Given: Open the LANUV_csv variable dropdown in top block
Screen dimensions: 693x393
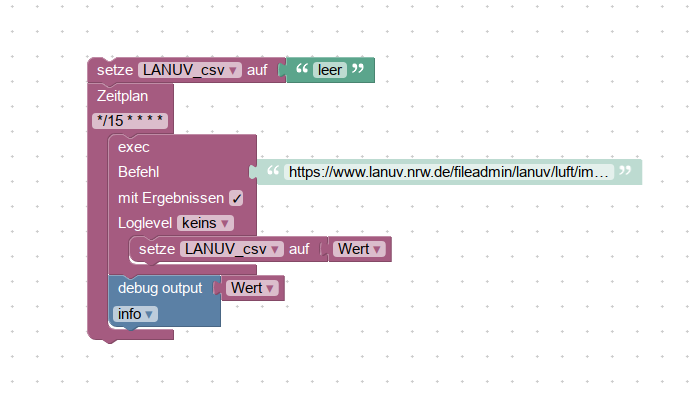Looking at the screenshot, I should (x=190, y=70).
